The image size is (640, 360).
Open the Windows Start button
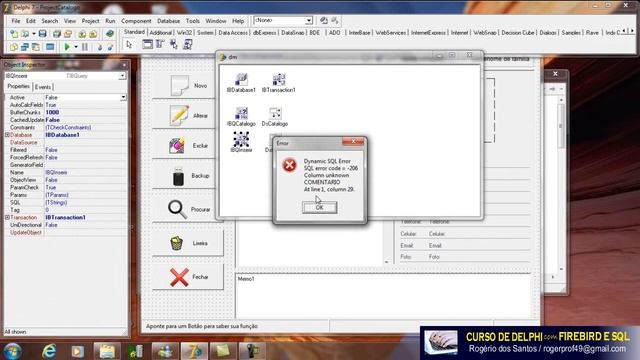point(13,351)
